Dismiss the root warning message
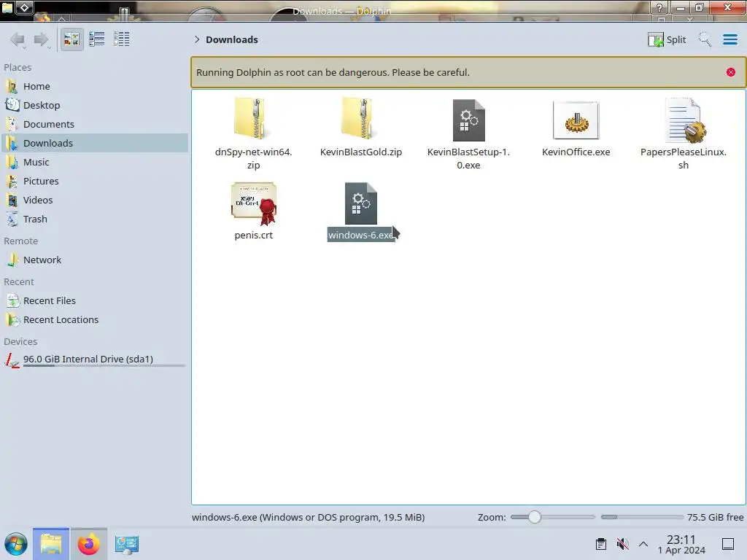747x560 pixels. point(731,72)
